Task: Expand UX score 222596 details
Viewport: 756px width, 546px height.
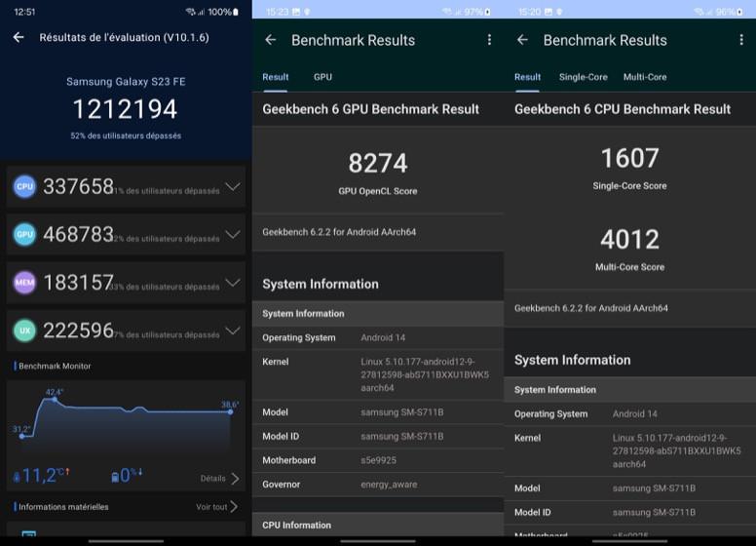Action: [x=233, y=331]
